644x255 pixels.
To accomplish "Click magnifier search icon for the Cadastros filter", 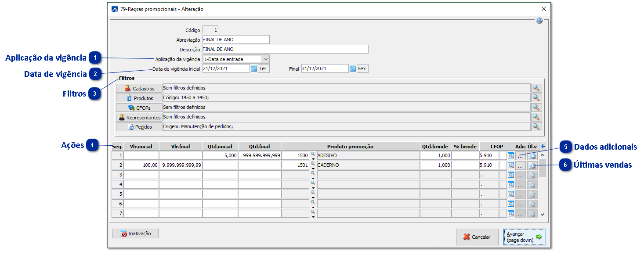I will (536, 88).
